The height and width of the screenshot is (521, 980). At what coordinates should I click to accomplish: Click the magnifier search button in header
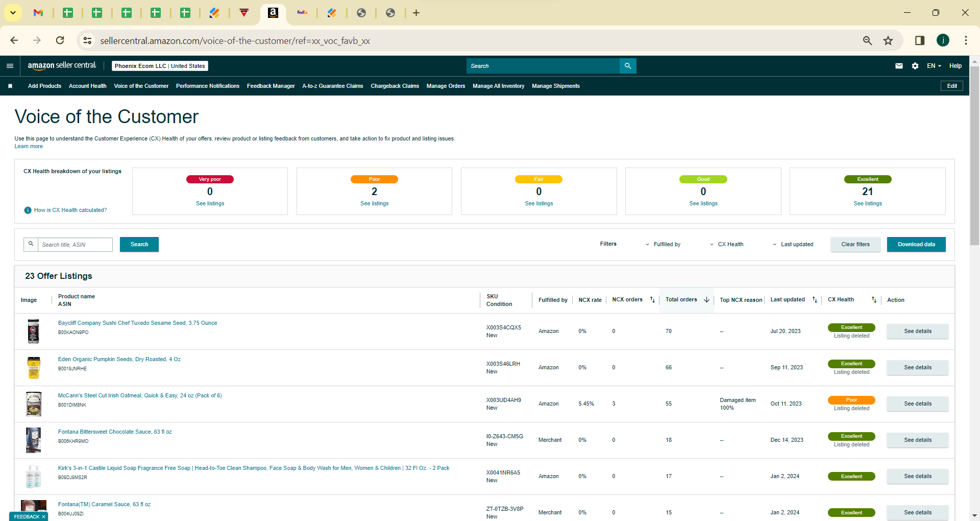(x=628, y=66)
